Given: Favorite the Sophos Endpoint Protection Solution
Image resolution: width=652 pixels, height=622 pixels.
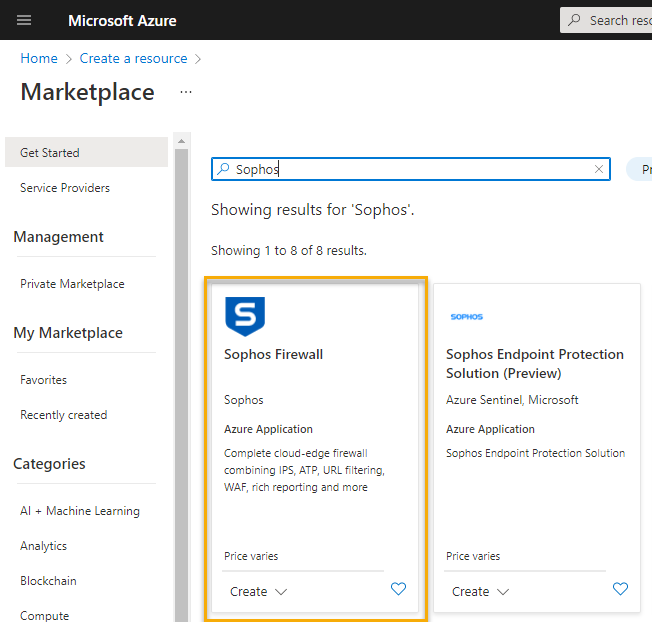Looking at the screenshot, I should [620, 590].
